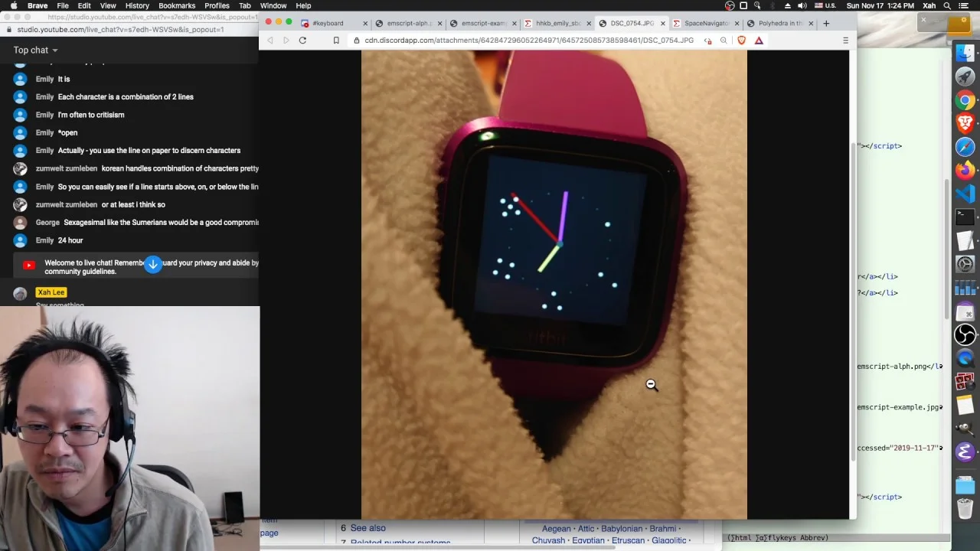Viewport: 980px width, 551px height.
Task: Open the See also contents link
Action: (367, 528)
